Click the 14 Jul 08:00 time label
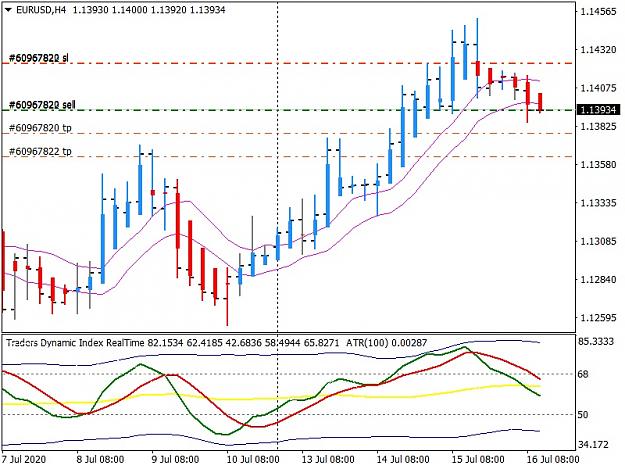This screenshot has height=469, width=625. [x=403, y=459]
